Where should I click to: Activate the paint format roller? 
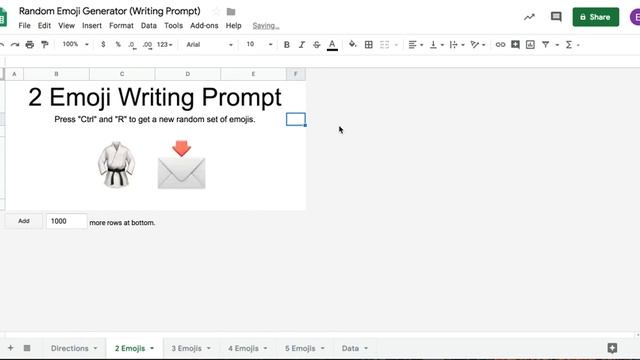point(44,44)
